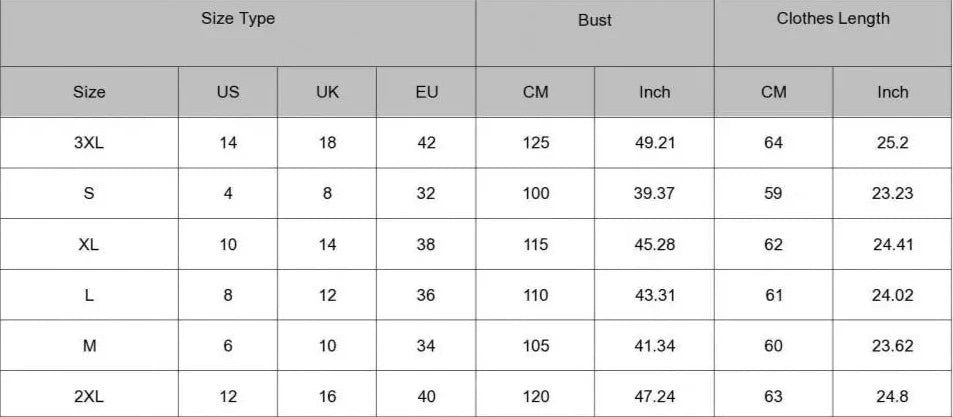Screen dimensions: 953x417
Task: Click the 3XL size cell
Action: coord(89,143)
